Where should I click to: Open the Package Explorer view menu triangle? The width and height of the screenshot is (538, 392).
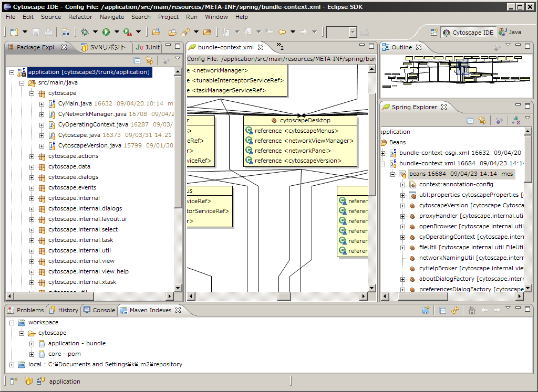click(178, 58)
